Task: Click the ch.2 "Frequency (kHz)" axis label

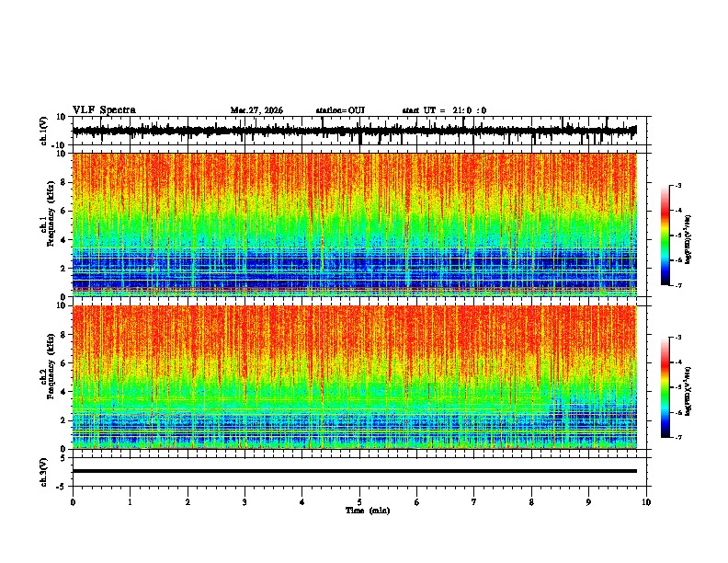Action: tap(51, 366)
